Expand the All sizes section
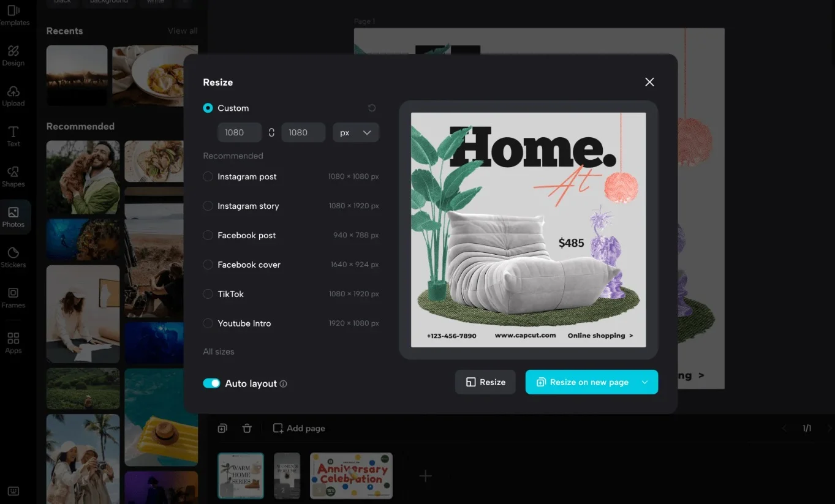 click(x=218, y=352)
